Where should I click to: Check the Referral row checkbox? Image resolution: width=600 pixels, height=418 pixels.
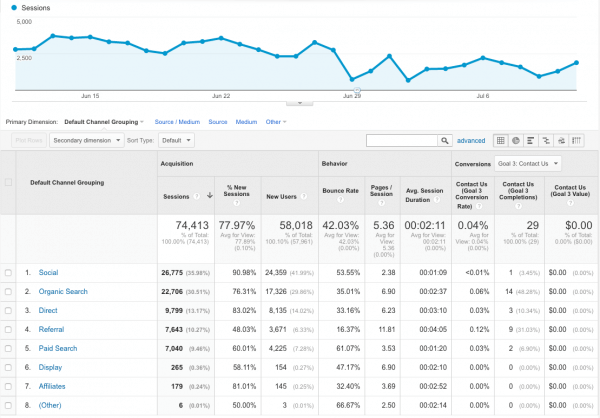[x=8, y=330]
